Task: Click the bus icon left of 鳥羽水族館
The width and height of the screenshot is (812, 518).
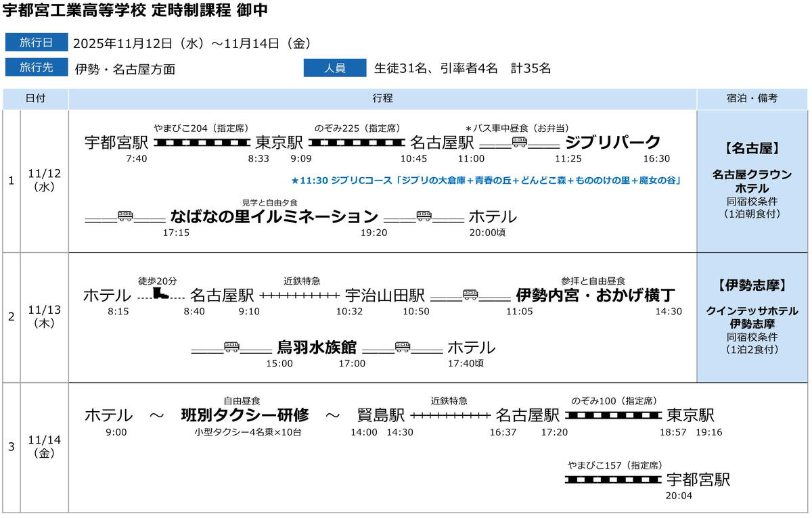Action: (231, 347)
